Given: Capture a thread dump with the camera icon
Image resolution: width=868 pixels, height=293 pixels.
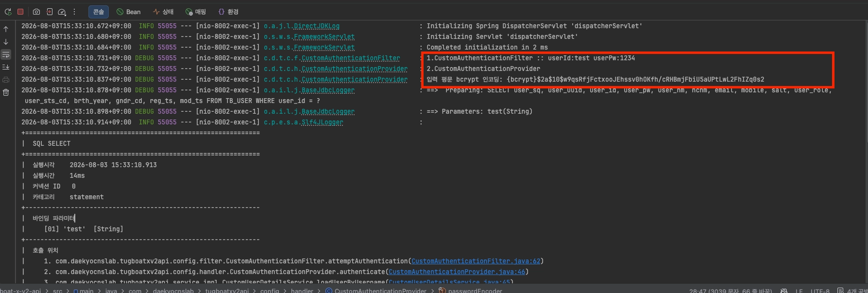Looking at the screenshot, I should coord(36,12).
